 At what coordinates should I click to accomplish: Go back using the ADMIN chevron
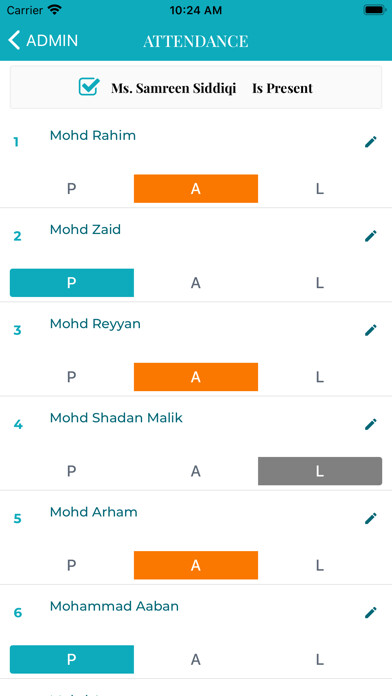[14, 40]
